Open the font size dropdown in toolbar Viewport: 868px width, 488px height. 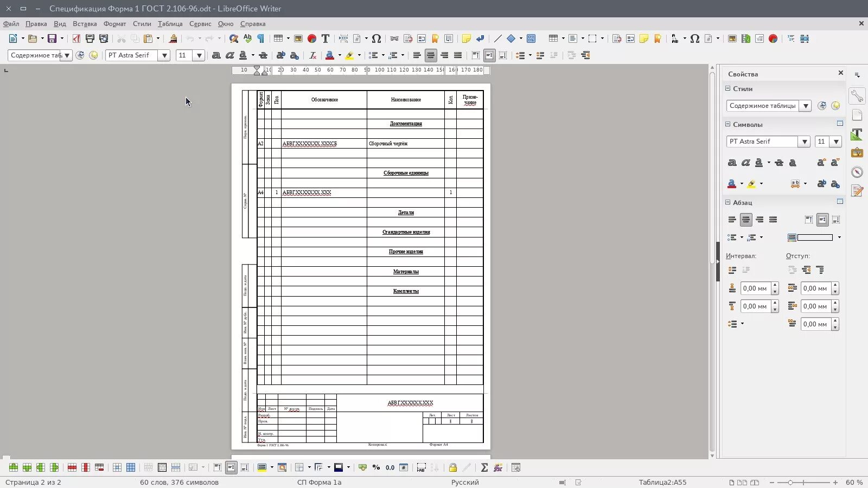click(199, 55)
